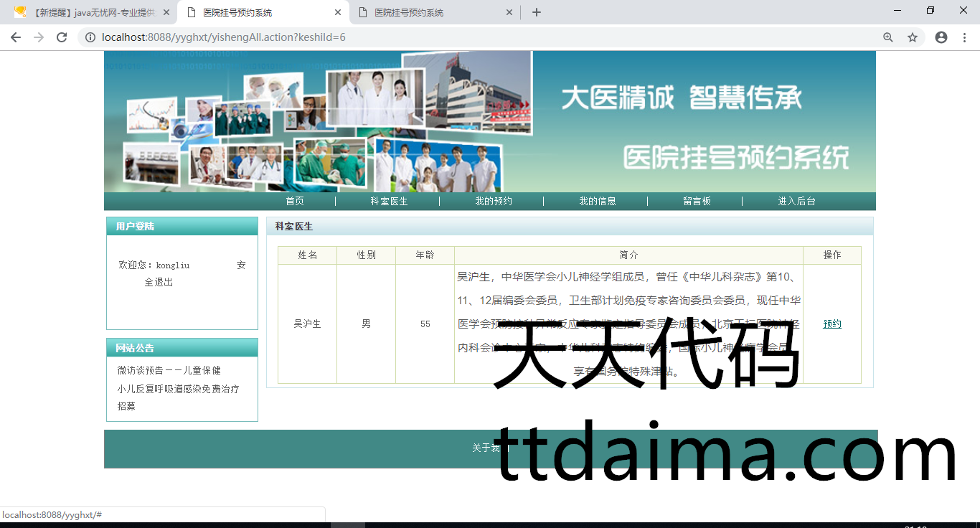Open 我的信息 navigation item

coord(598,202)
